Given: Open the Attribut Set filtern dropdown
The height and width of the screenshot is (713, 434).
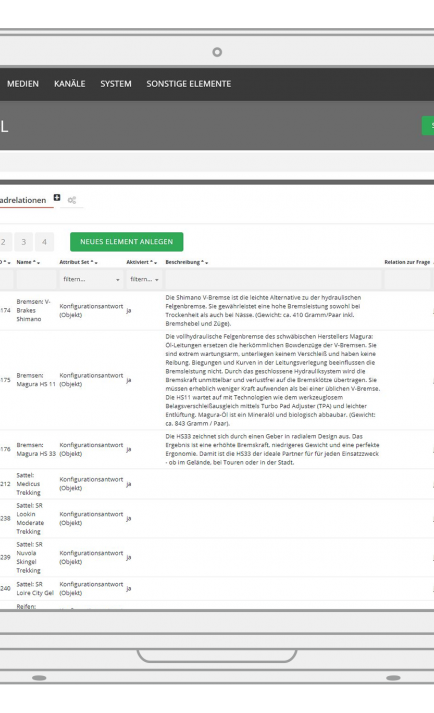Looking at the screenshot, I should pos(91,279).
